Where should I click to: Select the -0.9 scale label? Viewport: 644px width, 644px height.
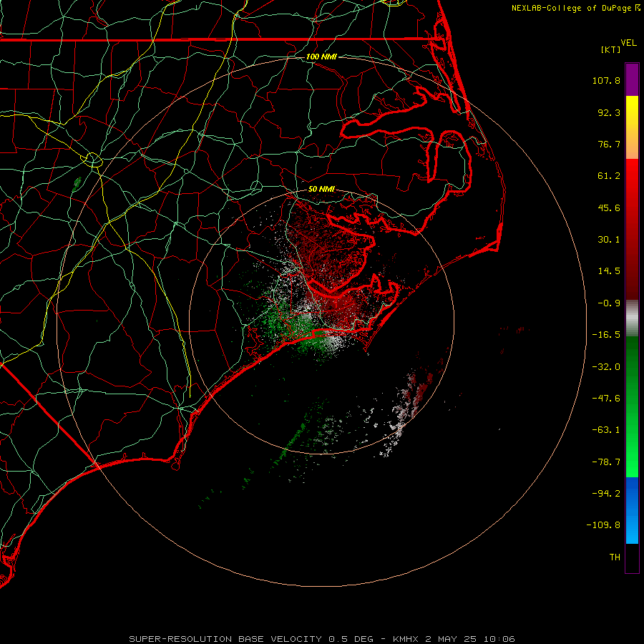(x=609, y=303)
